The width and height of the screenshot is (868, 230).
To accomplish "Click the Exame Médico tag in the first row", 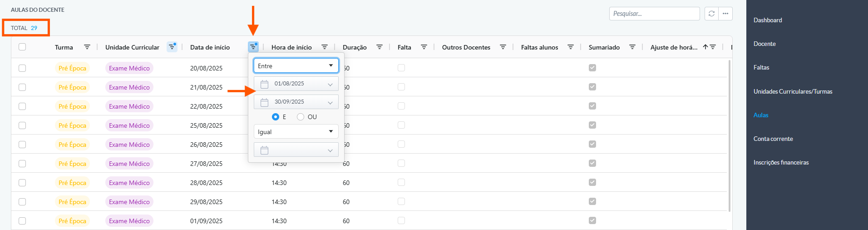I will pyautogui.click(x=129, y=68).
